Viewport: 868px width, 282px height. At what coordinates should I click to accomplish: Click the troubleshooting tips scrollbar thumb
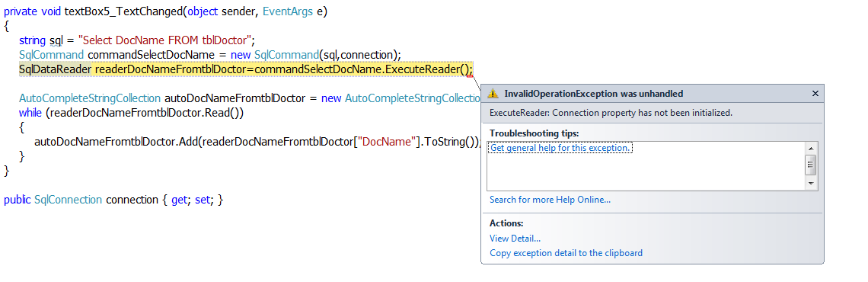point(811,165)
